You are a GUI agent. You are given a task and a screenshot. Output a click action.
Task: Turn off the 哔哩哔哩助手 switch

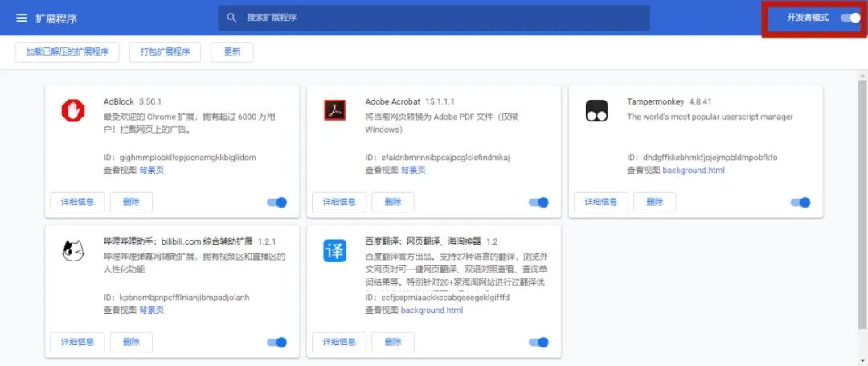coord(276,342)
